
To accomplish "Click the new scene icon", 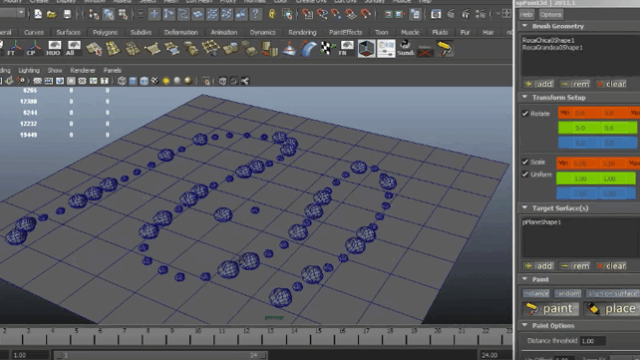I will pos(38,14).
